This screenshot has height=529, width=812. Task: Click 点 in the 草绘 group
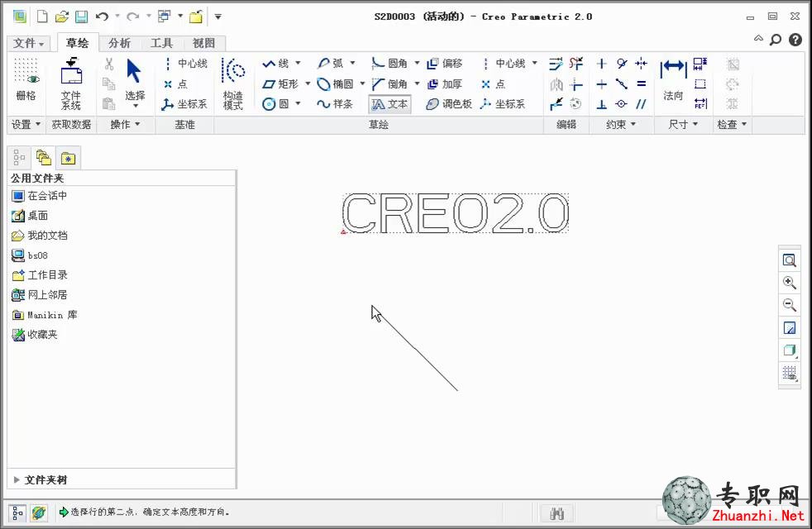pyautogui.click(x=493, y=83)
